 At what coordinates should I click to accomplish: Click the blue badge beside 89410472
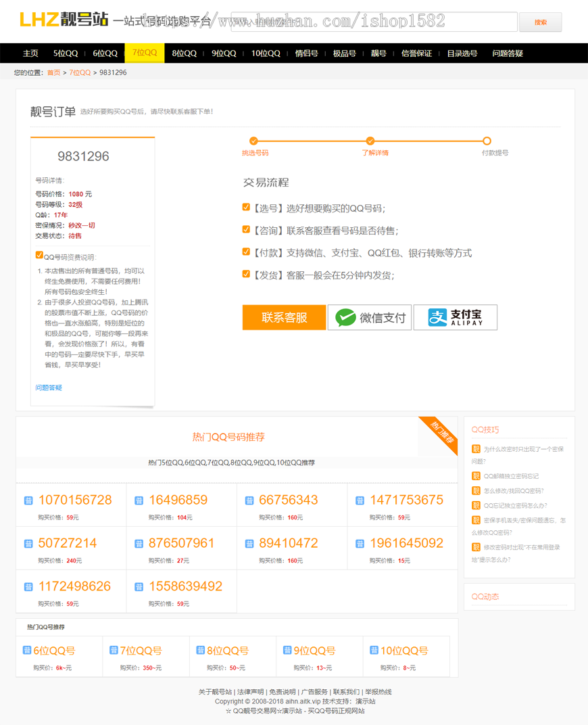tap(249, 544)
